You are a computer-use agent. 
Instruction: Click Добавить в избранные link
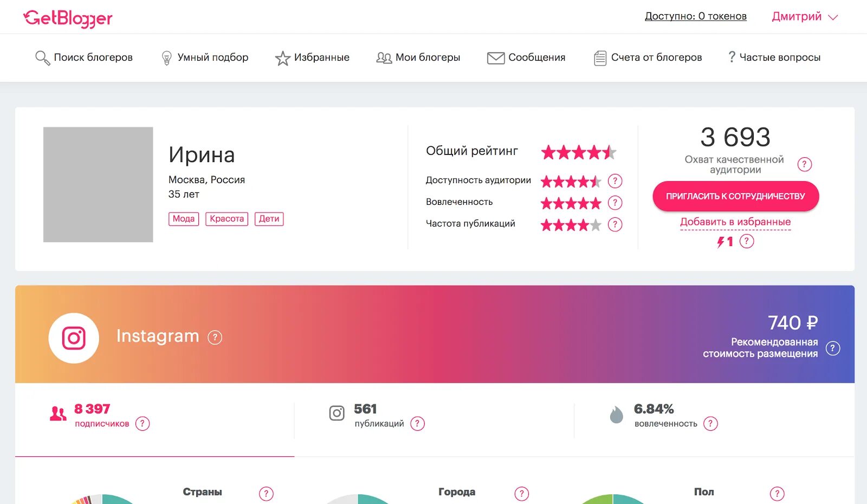pos(735,222)
